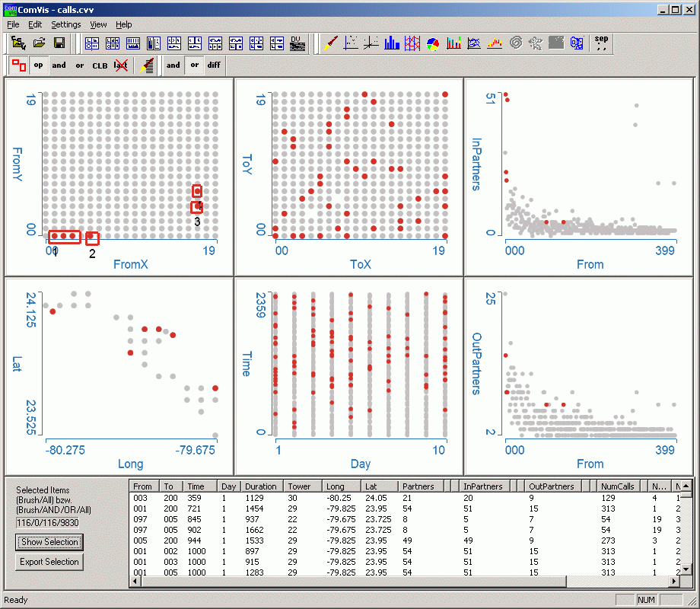Open the View menu
This screenshot has width=700, height=609.
point(97,24)
